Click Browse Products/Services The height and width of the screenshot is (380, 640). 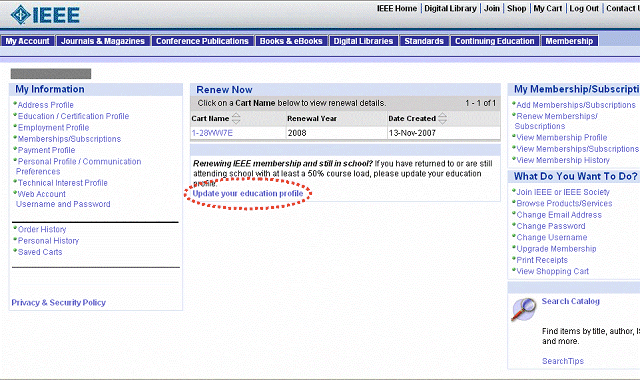tap(564, 203)
